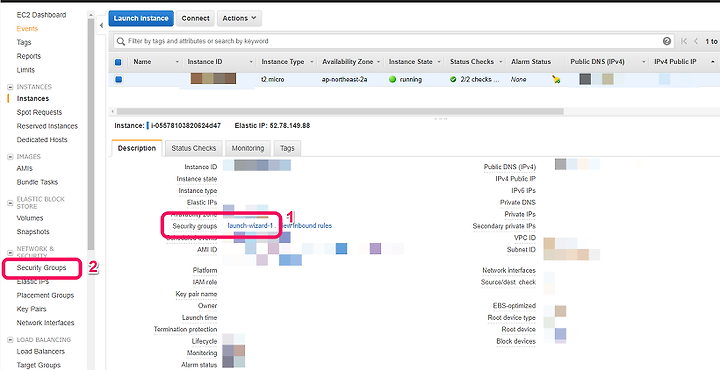The width and height of the screenshot is (720, 370).
Task: Click the alarm bell icon in instance row
Action: (x=557, y=79)
